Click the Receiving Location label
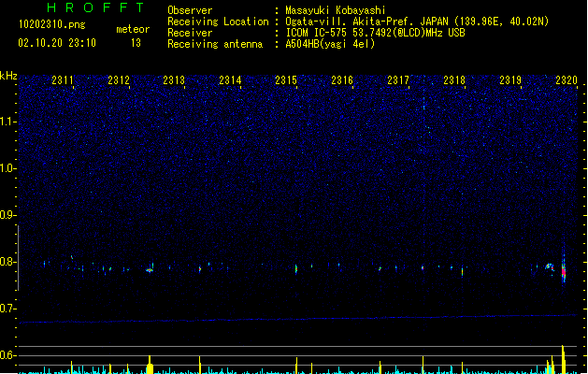Viewport: 588px width, 374px height. click(218, 22)
